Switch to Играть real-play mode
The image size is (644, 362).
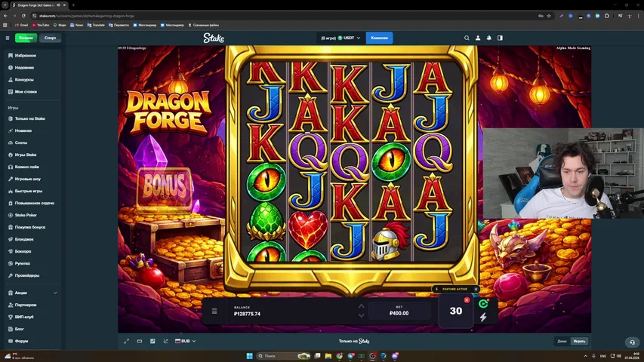point(578,341)
